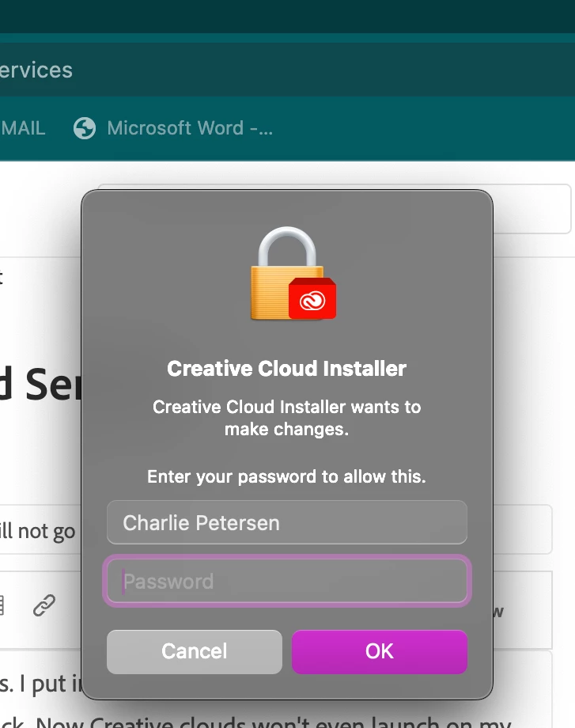The height and width of the screenshot is (728, 575).
Task: Focus the Password input field
Action: click(x=287, y=581)
